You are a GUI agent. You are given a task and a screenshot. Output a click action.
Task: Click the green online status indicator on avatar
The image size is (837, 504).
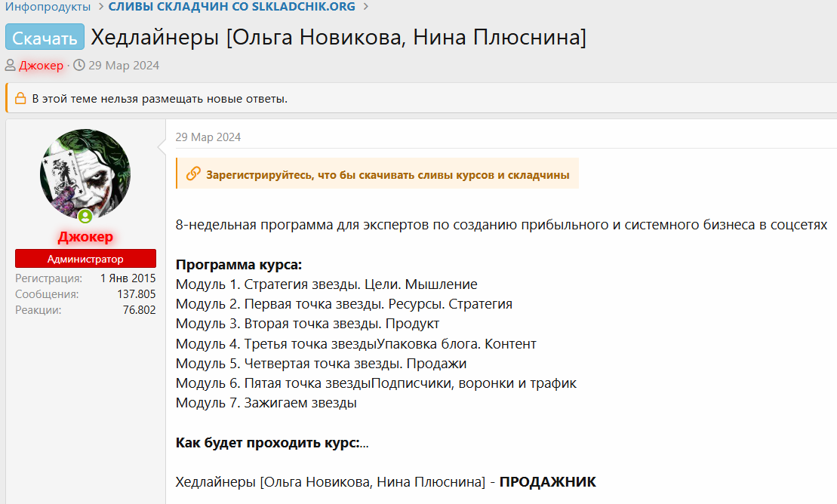pyautogui.click(x=85, y=217)
